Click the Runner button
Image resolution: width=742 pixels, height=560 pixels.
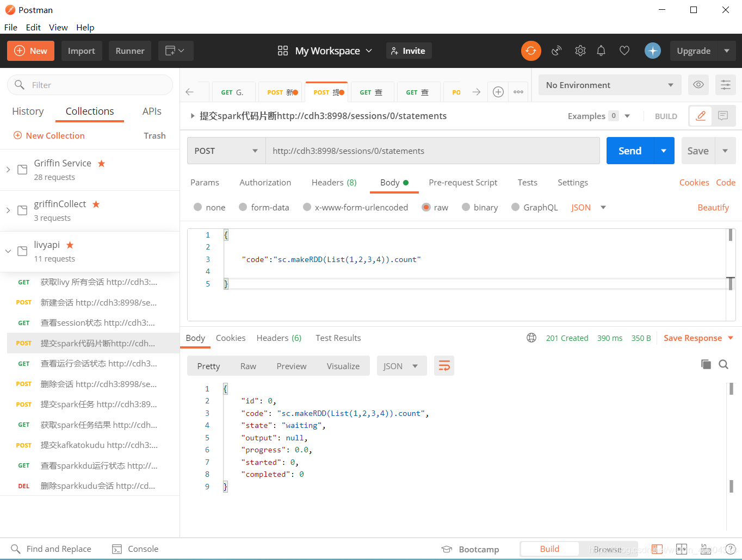click(130, 51)
